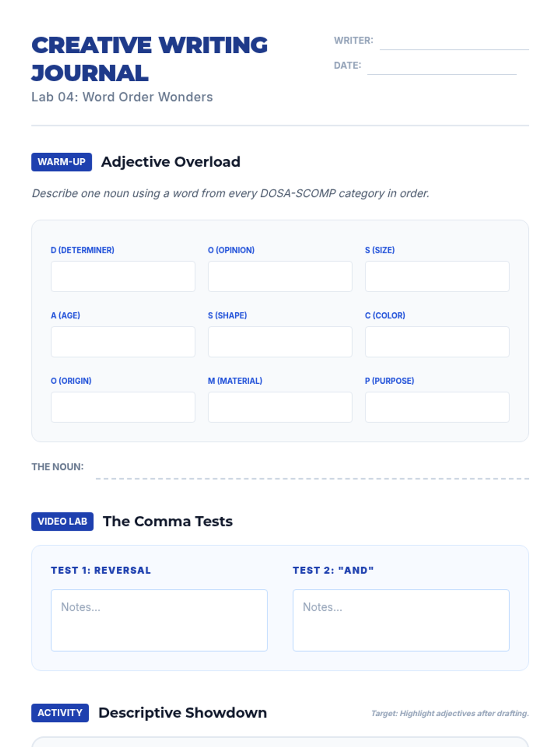Image resolution: width=560 pixels, height=747 pixels.
Task: Focus the S (Size) input field
Action: click(x=437, y=276)
